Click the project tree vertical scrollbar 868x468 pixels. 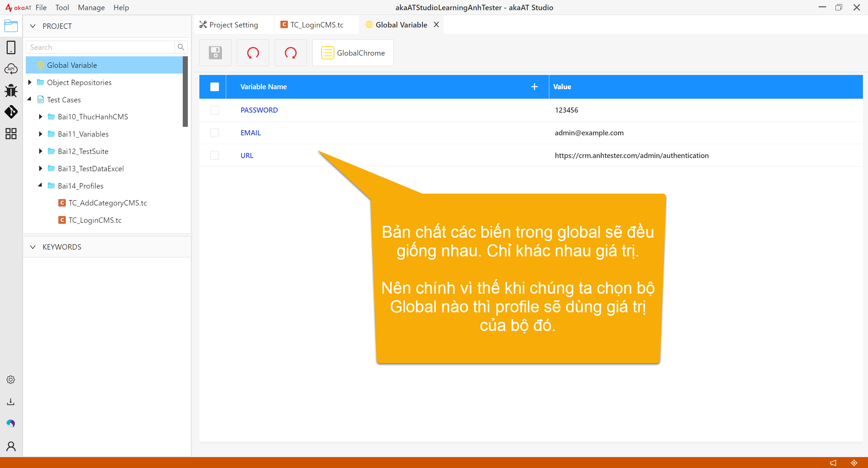pyautogui.click(x=185, y=92)
